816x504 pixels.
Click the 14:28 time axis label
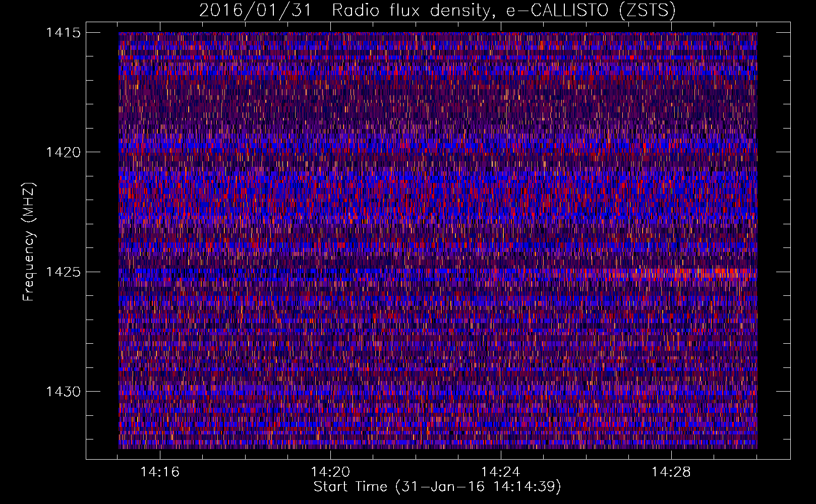click(671, 472)
